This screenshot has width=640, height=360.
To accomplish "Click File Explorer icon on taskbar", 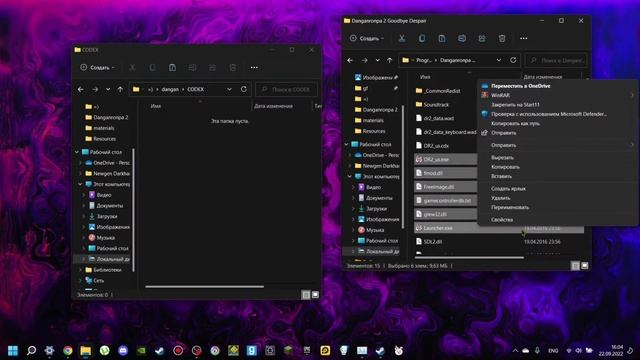I will (x=86, y=350).
